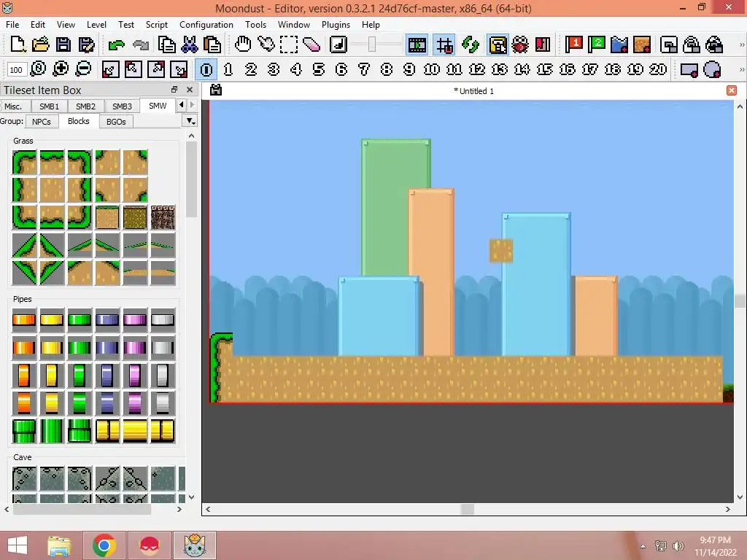
Task: Redo the last undone action
Action: [x=141, y=45]
